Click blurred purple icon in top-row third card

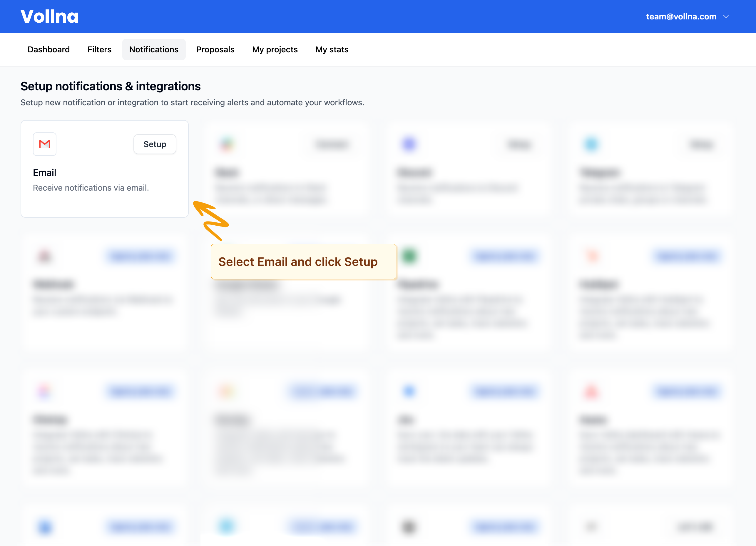pos(409,144)
